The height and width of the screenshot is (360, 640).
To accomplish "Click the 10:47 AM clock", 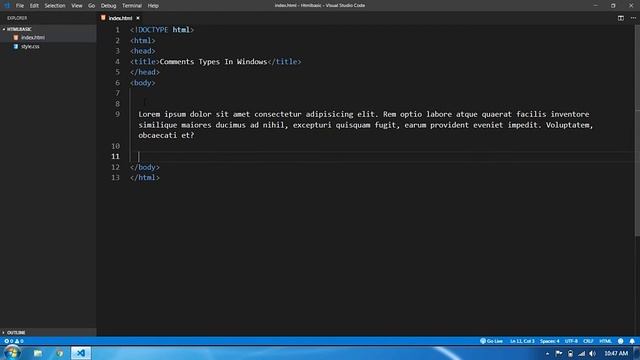I will tap(616, 353).
